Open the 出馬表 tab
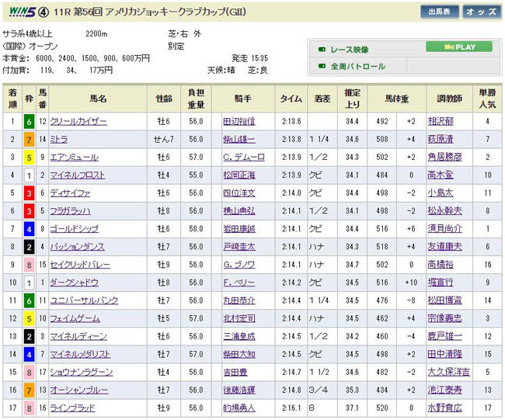 (440, 12)
